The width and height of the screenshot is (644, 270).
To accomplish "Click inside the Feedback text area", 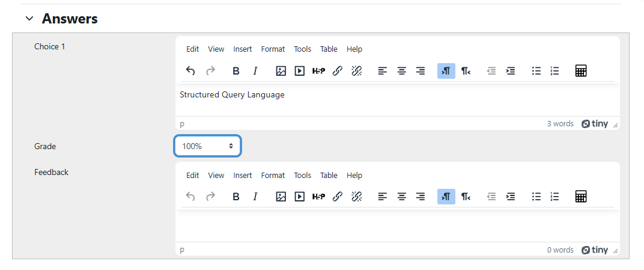I will (396, 226).
